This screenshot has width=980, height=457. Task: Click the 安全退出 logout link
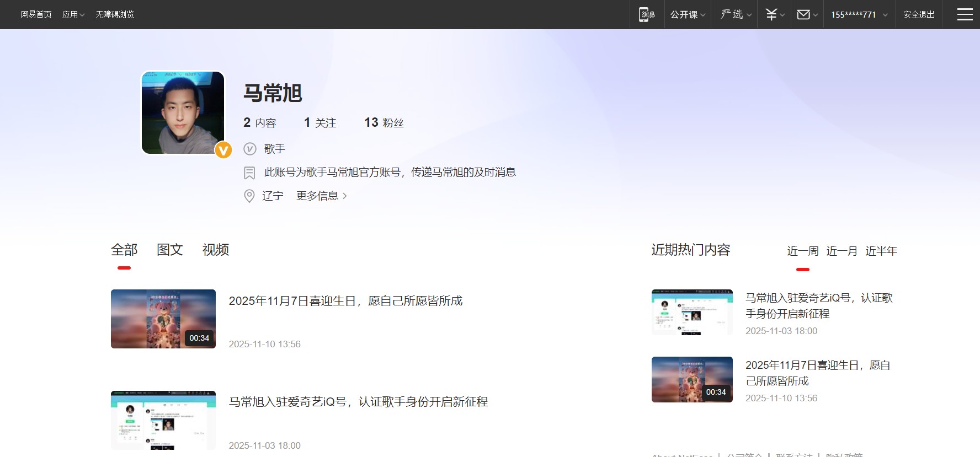click(919, 14)
